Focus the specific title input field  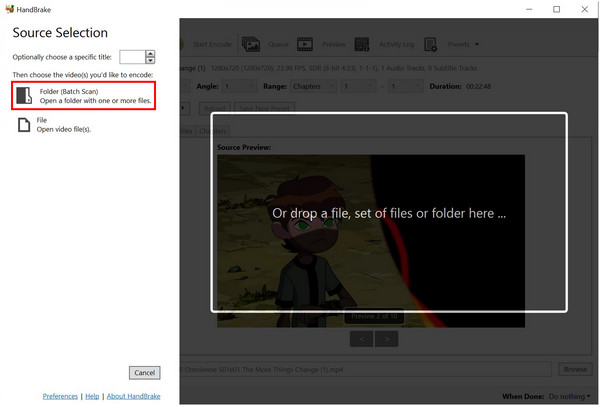[132, 57]
